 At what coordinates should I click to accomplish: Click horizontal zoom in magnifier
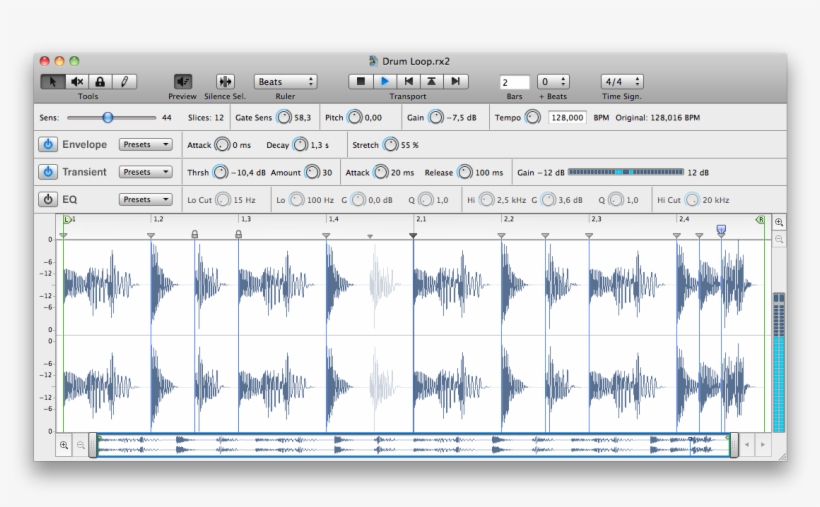point(64,445)
